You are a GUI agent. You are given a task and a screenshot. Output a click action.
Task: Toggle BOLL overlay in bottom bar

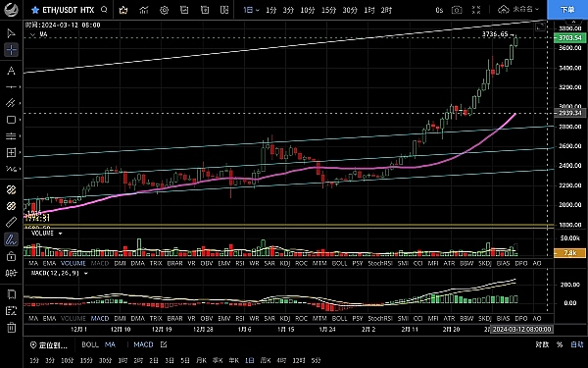point(90,344)
